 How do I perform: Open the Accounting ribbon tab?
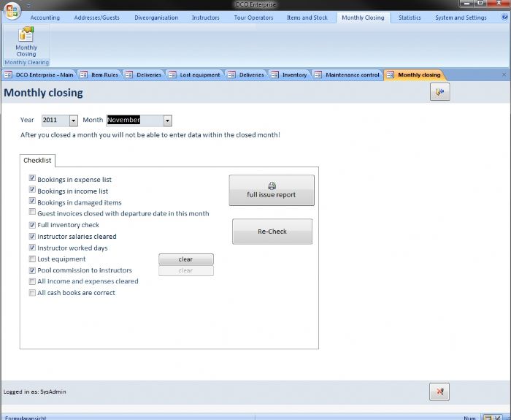point(45,18)
